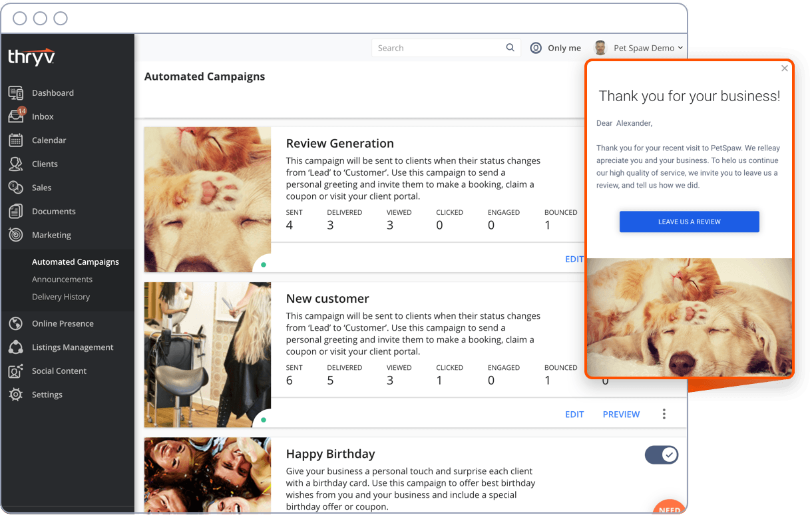The height and width of the screenshot is (515, 812).
Task: Open Listings Management menu item
Action: coord(73,347)
